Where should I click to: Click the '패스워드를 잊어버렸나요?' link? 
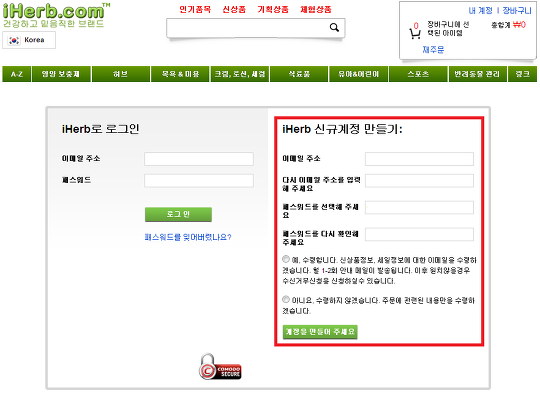[188, 237]
